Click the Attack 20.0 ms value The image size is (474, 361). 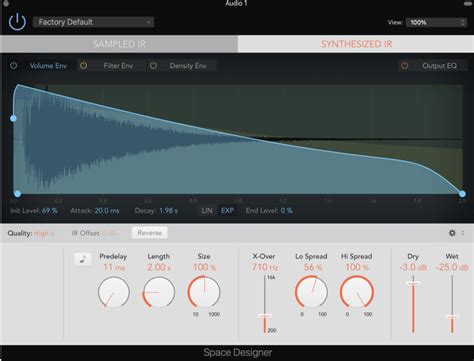107,211
